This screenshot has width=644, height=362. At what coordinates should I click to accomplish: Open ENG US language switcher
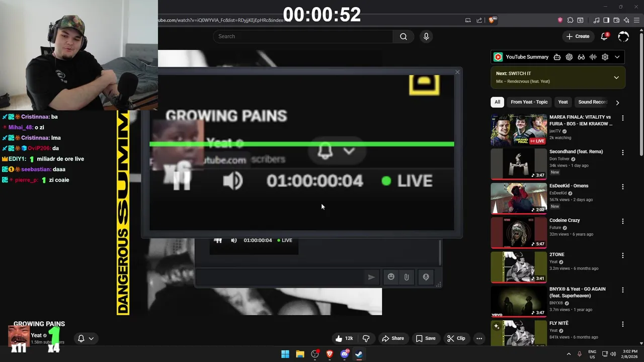[592, 354]
